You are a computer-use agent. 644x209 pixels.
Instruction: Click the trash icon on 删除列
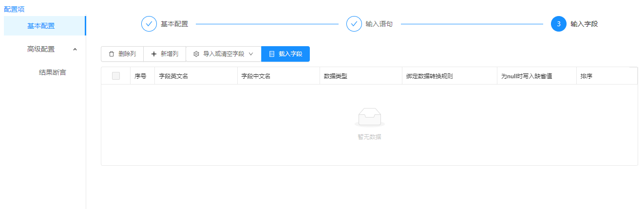(x=112, y=54)
